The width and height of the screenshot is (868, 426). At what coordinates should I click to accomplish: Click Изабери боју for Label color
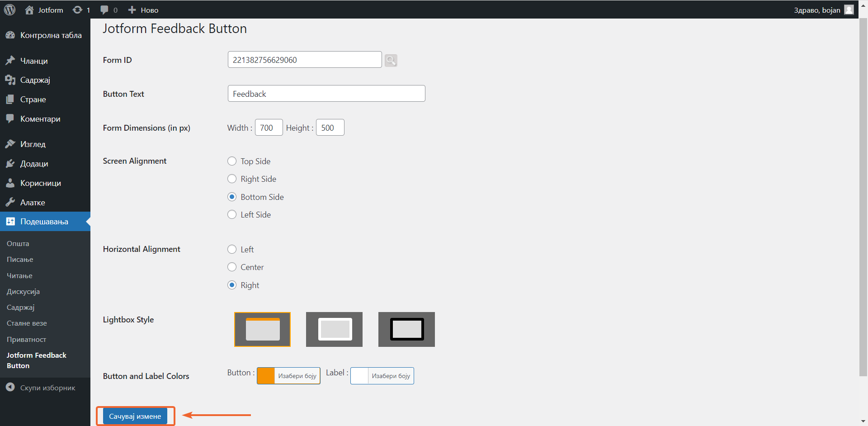[391, 376]
